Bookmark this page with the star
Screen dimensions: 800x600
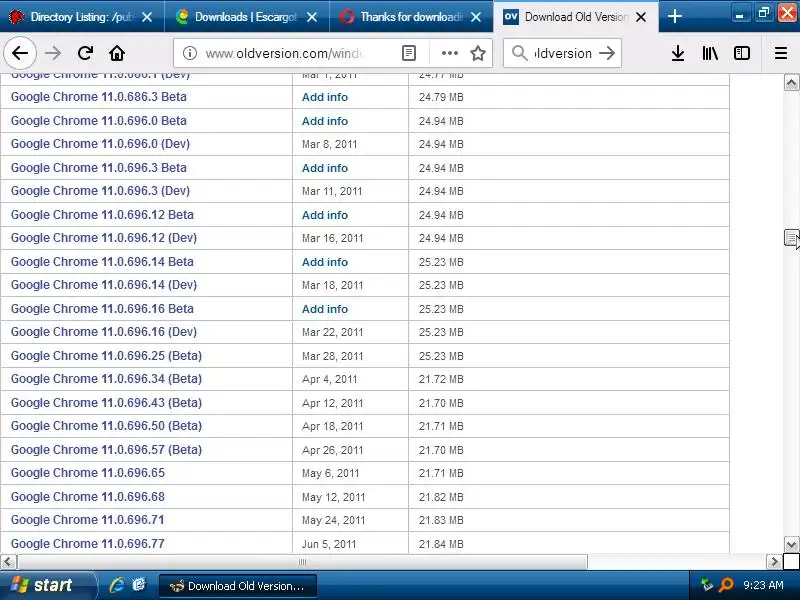pyautogui.click(x=478, y=53)
